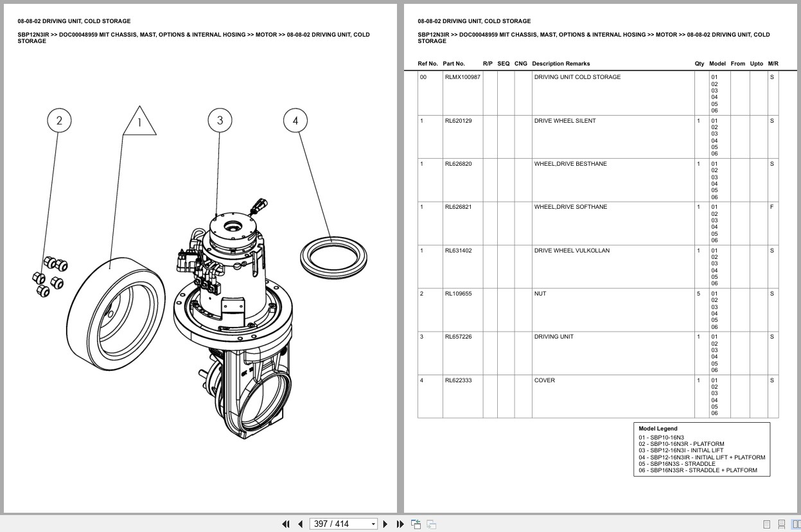Click part number RL622333
The image size is (801, 532).
tap(459, 380)
